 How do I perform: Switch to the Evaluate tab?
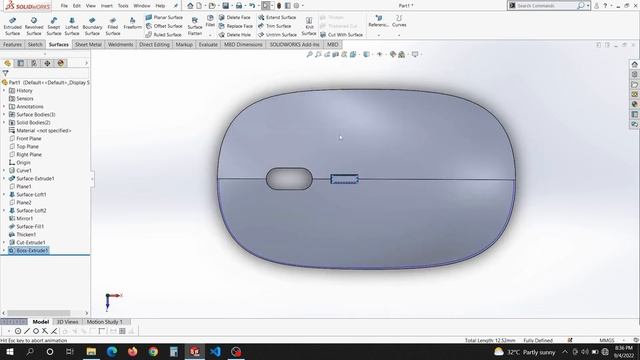click(208, 44)
